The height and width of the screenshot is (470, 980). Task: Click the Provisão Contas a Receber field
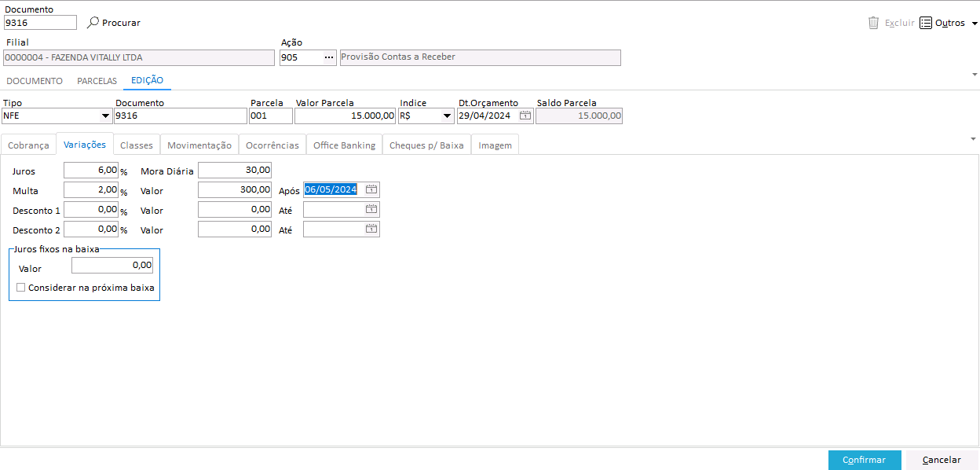point(480,57)
